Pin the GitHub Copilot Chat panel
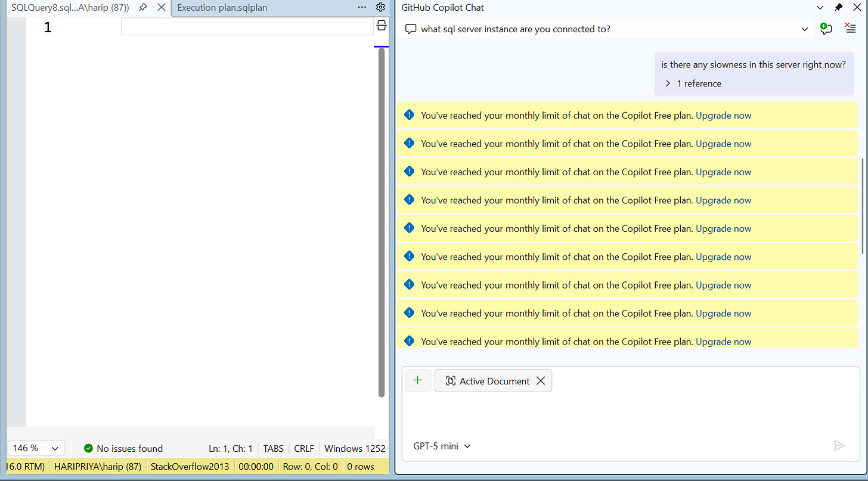 pos(839,7)
